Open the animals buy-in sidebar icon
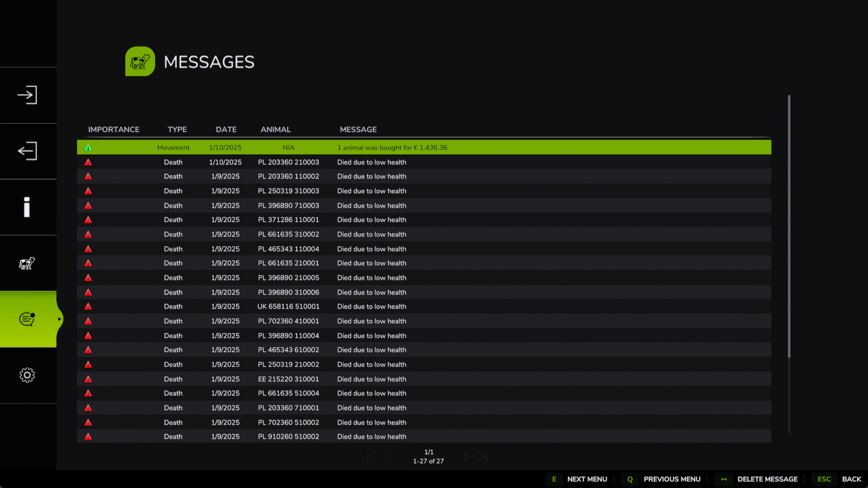Image resolution: width=868 pixels, height=488 pixels. [x=27, y=95]
